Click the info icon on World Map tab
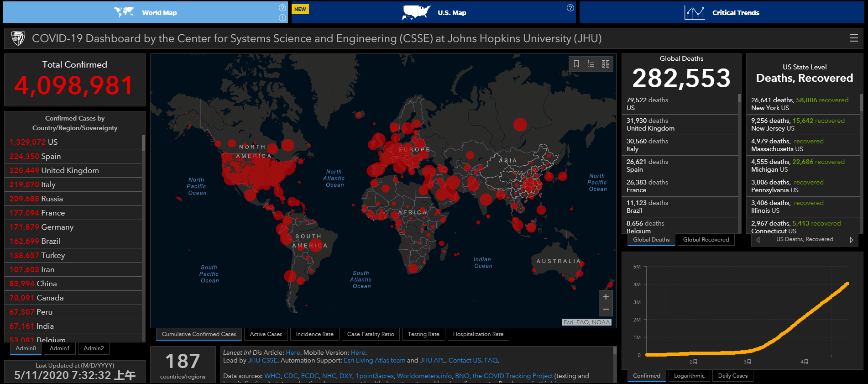868x384 pixels. pos(282,18)
